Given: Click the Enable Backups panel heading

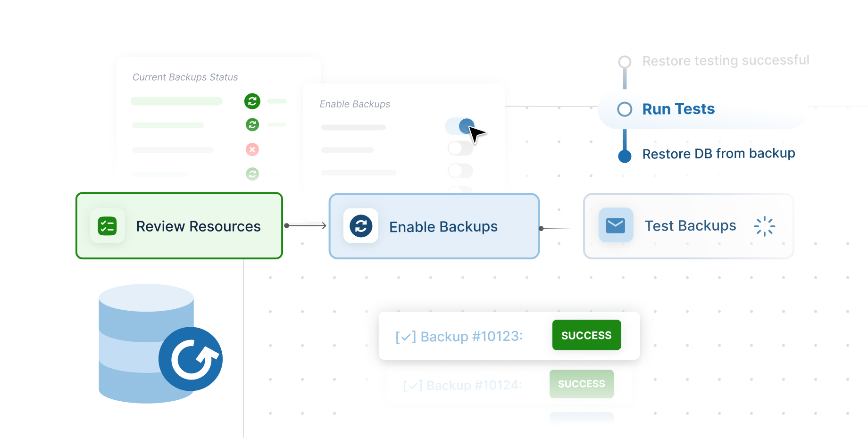Looking at the screenshot, I should pos(355,104).
